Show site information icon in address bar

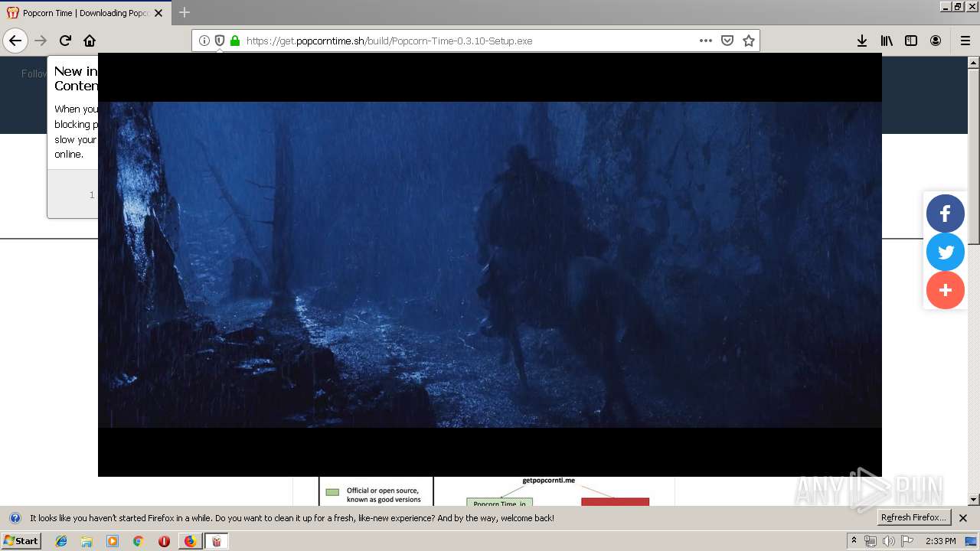204,41
